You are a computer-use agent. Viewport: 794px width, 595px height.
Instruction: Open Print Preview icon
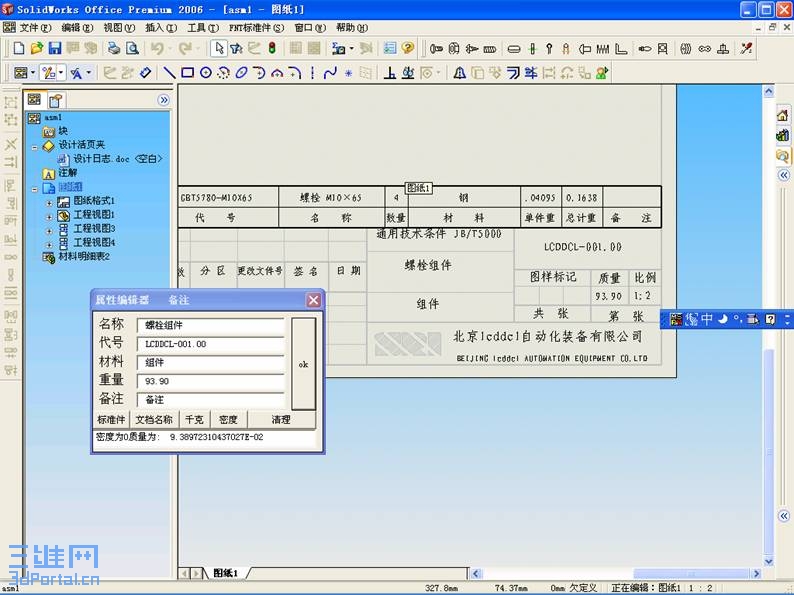click(x=132, y=48)
